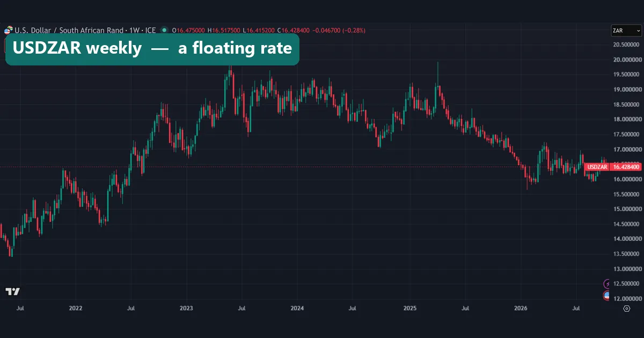Screen dimensions: 644x338
Task: Click the 2024 label on time axis
Action: click(297, 308)
